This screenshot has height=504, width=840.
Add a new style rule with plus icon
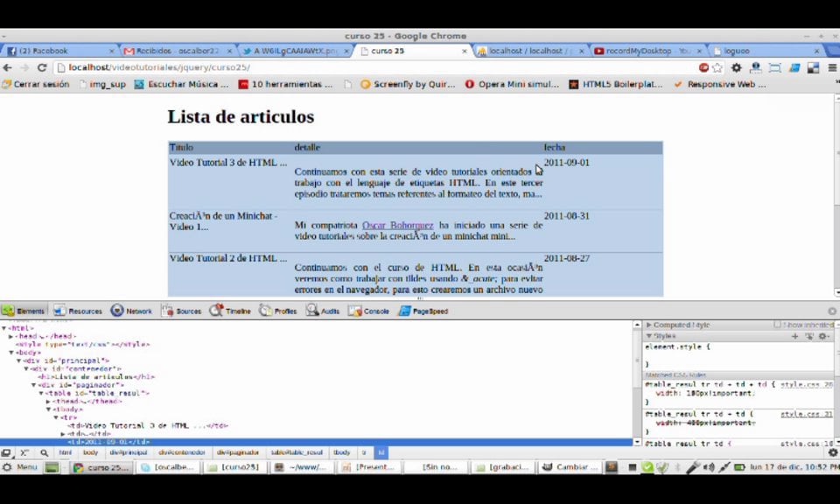795,336
